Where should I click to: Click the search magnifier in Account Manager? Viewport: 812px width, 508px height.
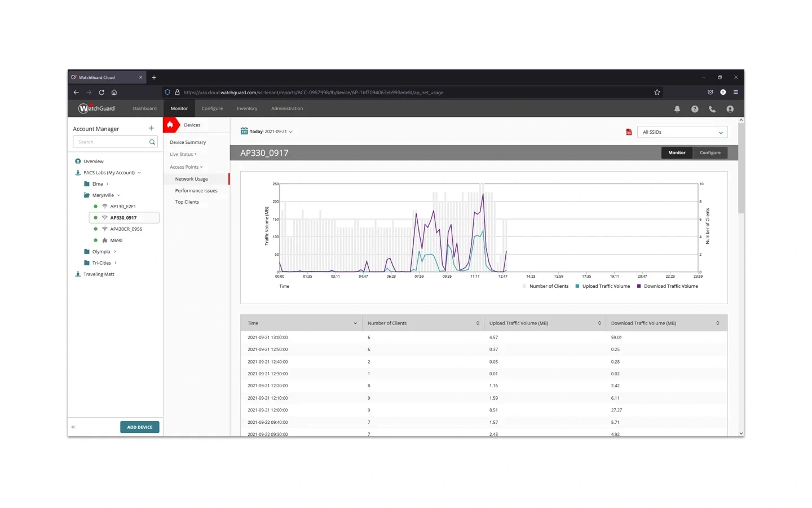[x=152, y=142]
